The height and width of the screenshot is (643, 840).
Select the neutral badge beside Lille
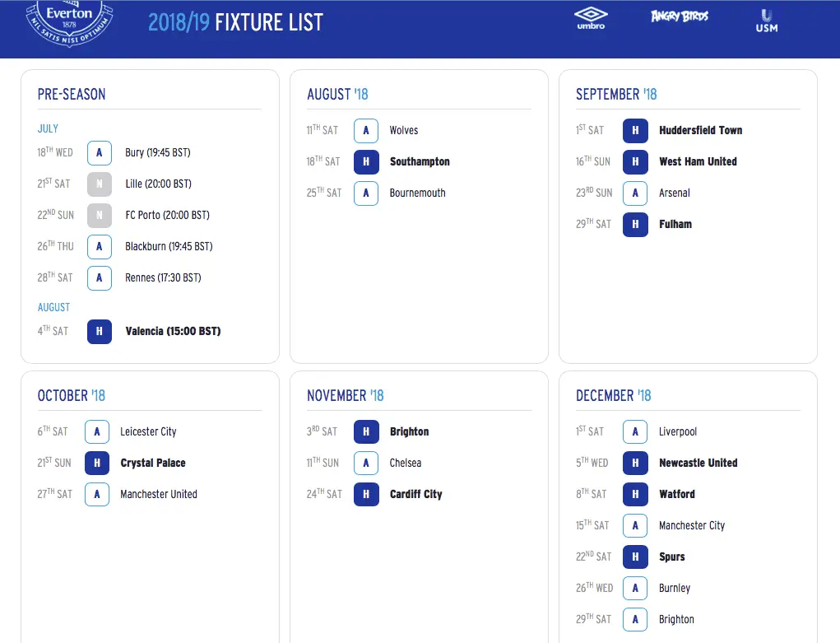pos(100,184)
